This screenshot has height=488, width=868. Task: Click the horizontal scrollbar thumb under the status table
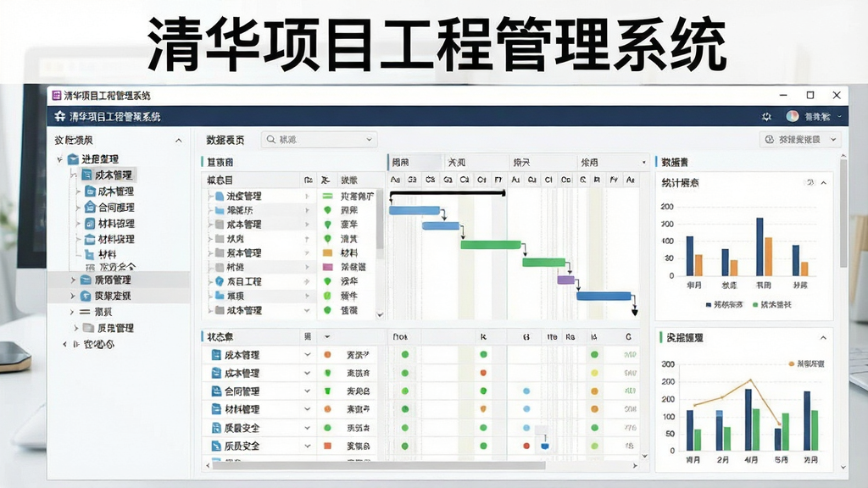379,466
